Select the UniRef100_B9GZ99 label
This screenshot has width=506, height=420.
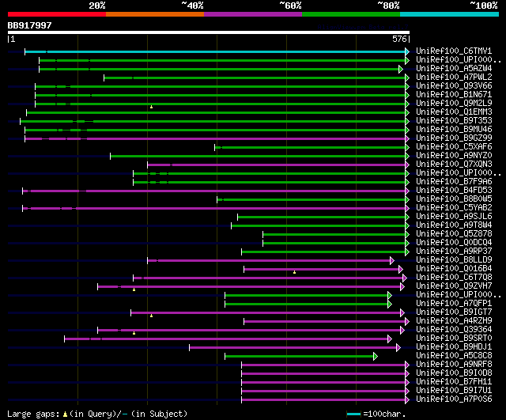454,138
